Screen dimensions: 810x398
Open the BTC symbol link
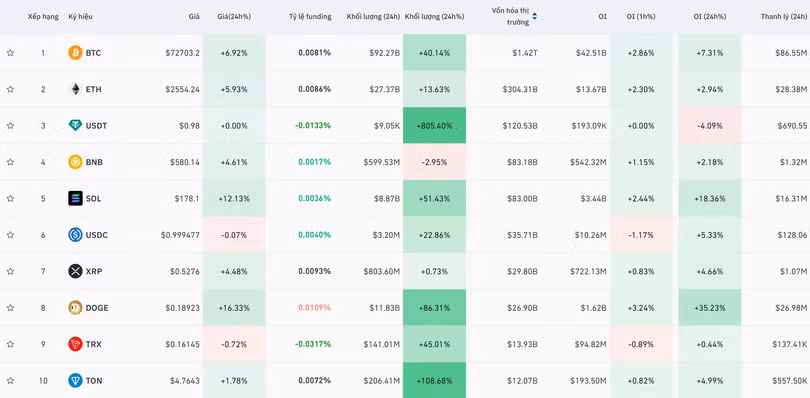pyautogui.click(x=94, y=53)
